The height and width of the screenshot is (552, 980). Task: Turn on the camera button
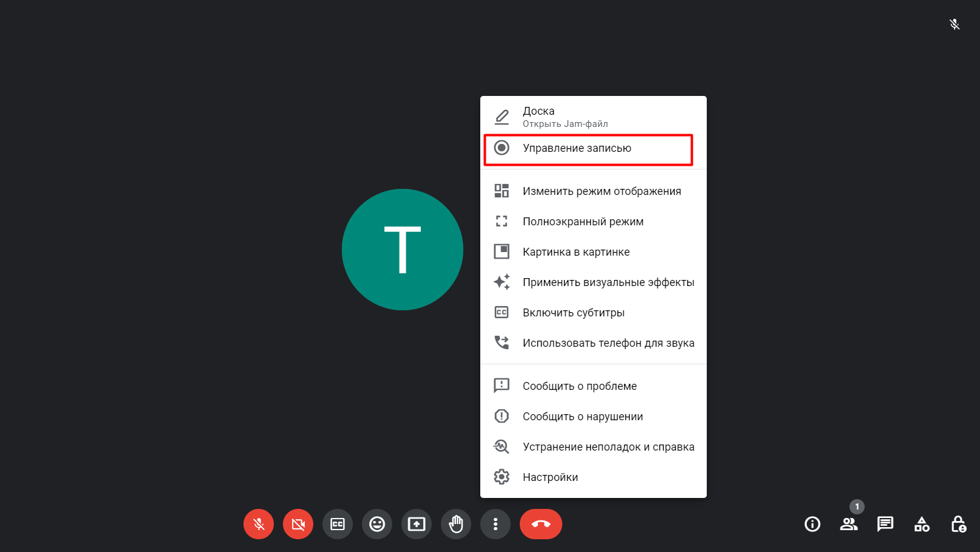[x=298, y=524]
